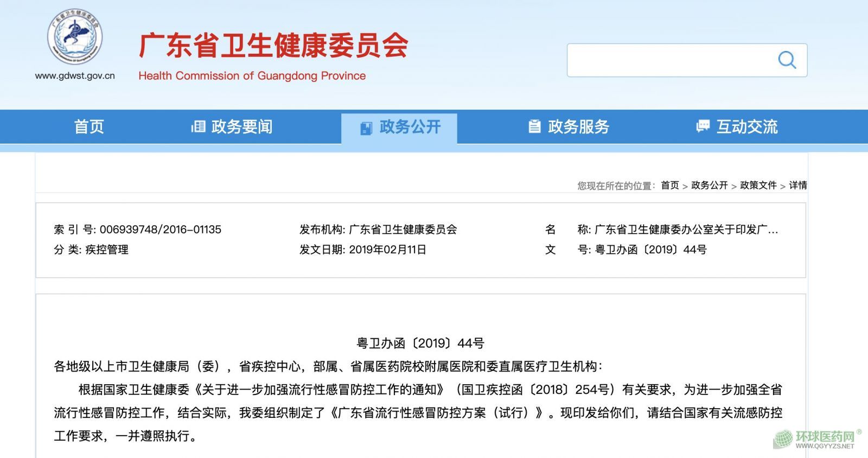Select the 政务服务 navigation tab label
This screenshot has width=868, height=458.
pos(578,126)
